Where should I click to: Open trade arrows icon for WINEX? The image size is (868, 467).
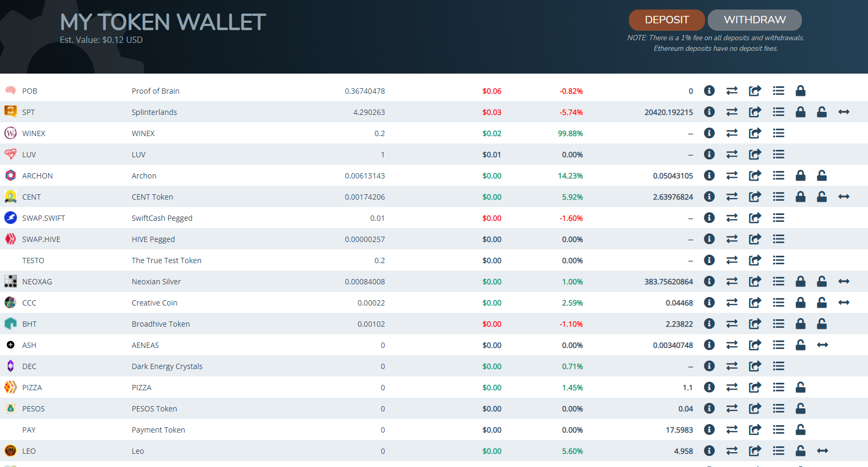[732, 133]
